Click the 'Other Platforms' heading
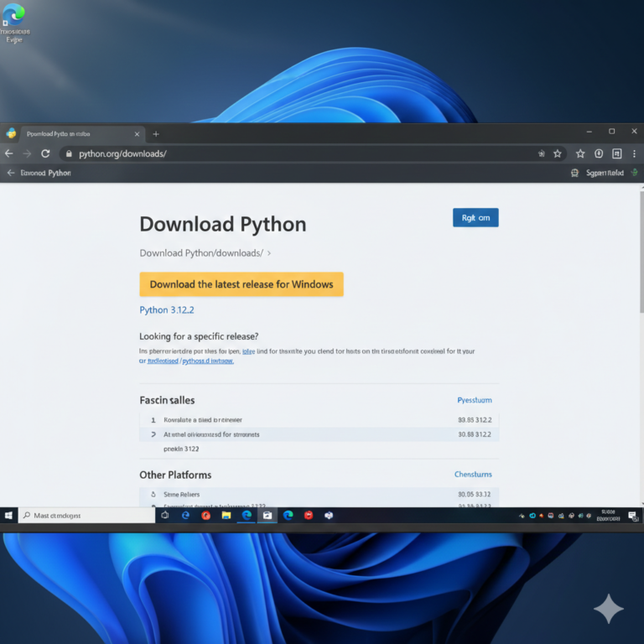 [x=175, y=475]
